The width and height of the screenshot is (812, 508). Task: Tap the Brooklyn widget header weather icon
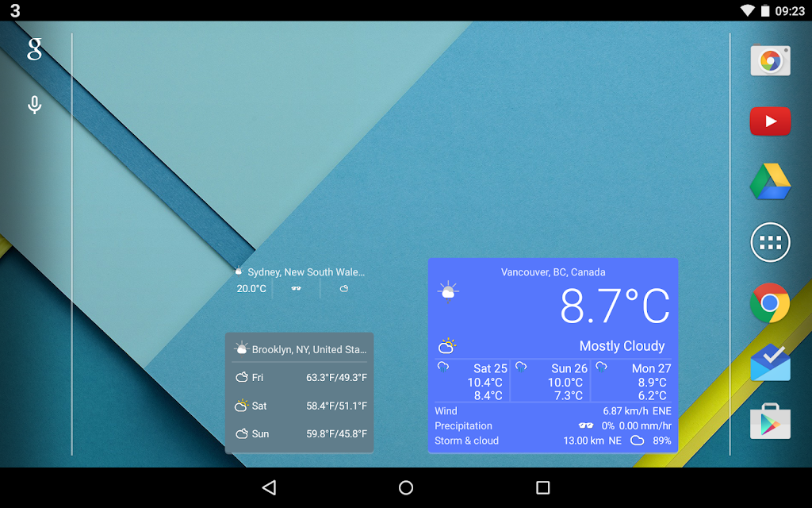[x=241, y=348]
